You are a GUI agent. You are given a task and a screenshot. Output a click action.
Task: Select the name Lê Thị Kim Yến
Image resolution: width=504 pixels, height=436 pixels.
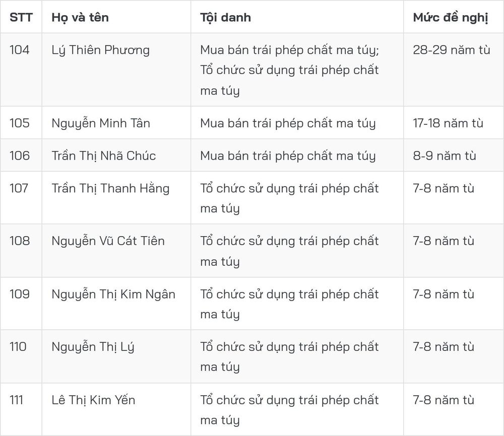tap(93, 400)
